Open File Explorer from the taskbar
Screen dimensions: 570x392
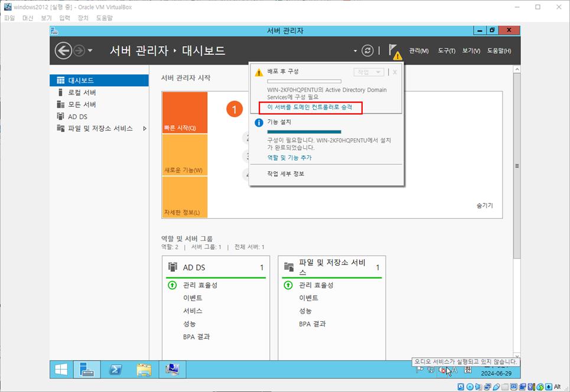pos(144,370)
